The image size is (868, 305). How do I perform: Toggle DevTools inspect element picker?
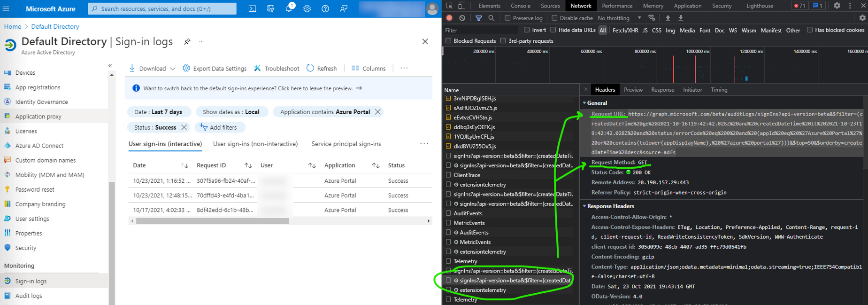point(449,6)
